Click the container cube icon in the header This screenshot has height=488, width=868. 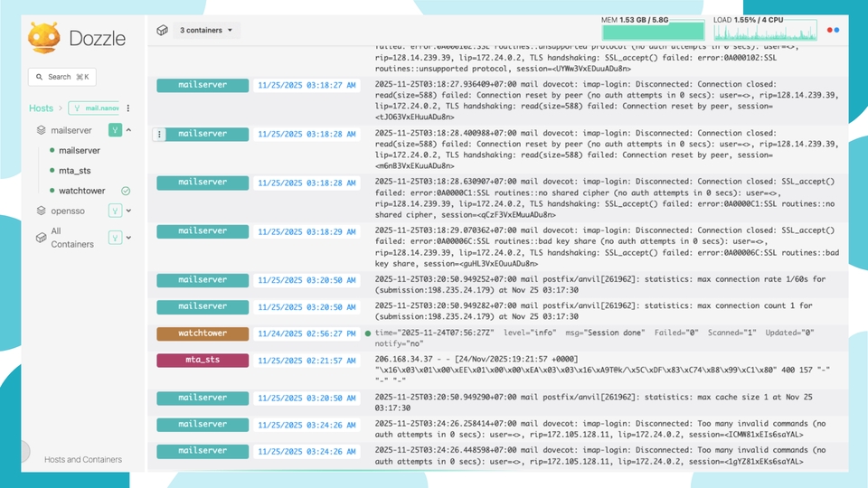click(162, 30)
